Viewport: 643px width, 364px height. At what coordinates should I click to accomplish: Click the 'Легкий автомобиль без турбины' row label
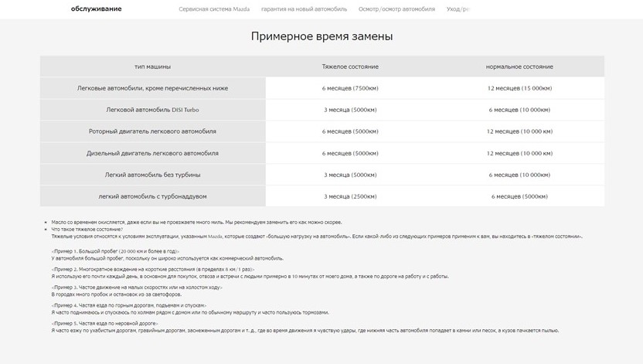click(152, 175)
